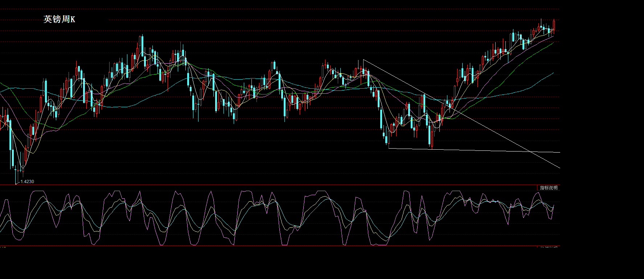This screenshot has width=644, height=279.
Task: Open the upper 指标说明 indicator description button
Action: (x=548, y=188)
